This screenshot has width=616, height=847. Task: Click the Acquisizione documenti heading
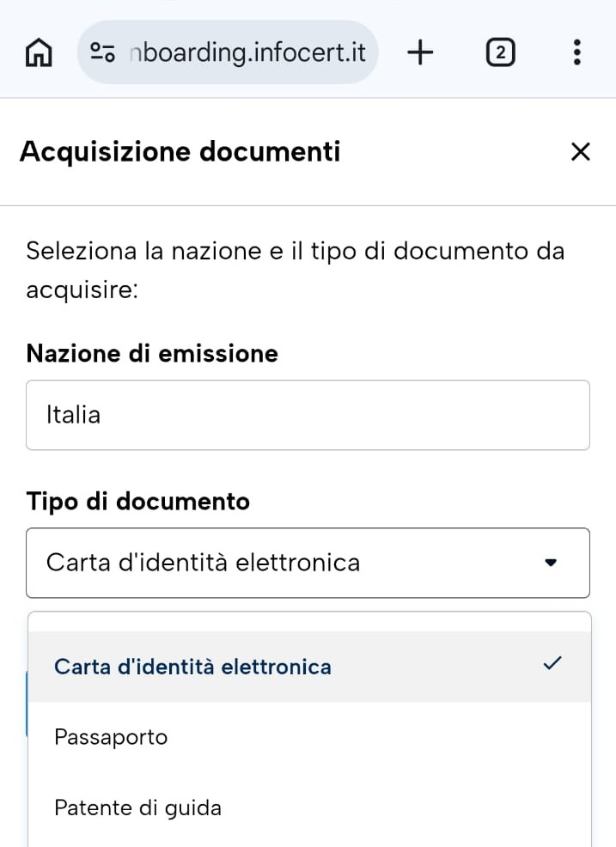click(180, 151)
